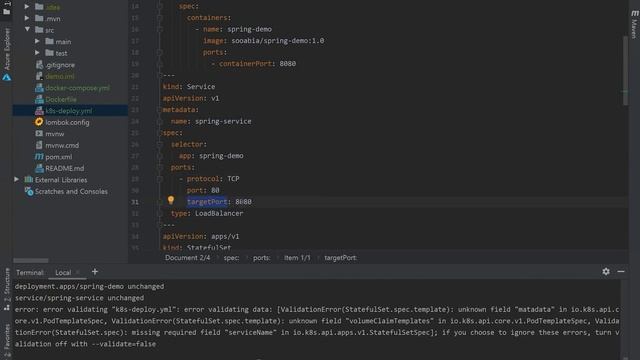
Task: Click the src folder icon
Action: point(39,30)
